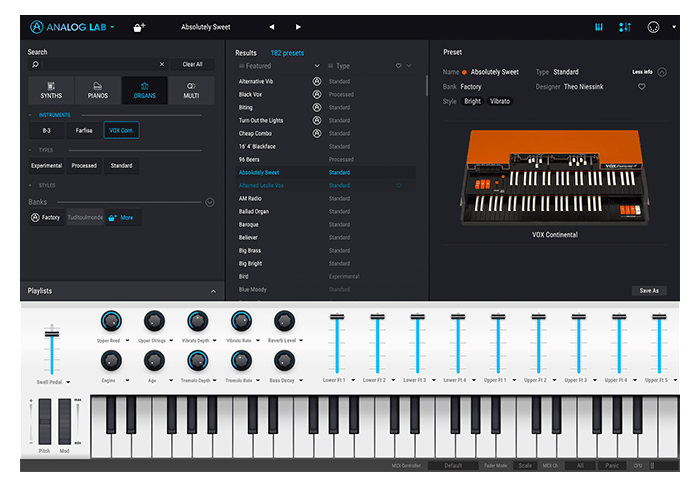Click in the search input field
Image resolution: width=700 pixels, height=486 pixels.
(98, 64)
